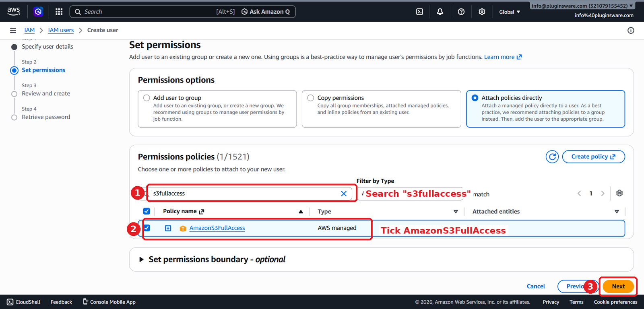Screen dimensions: 644x309
Task: Open CloudShell from the top bar
Action: pos(419,12)
